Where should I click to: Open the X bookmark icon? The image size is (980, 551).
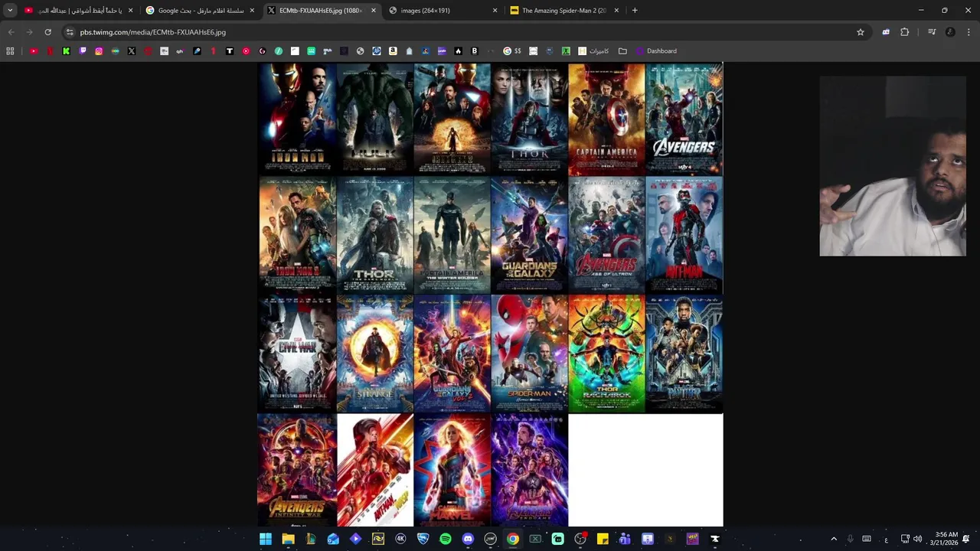coord(132,51)
